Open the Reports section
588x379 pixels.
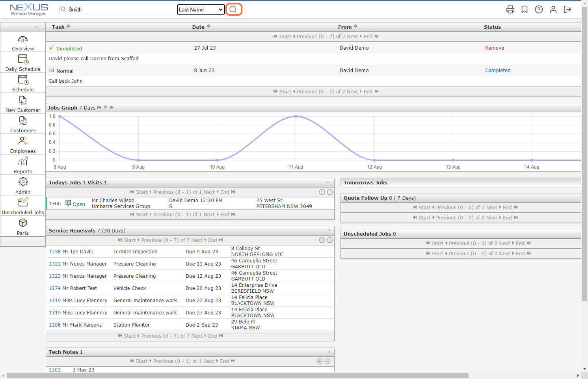(22, 164)
